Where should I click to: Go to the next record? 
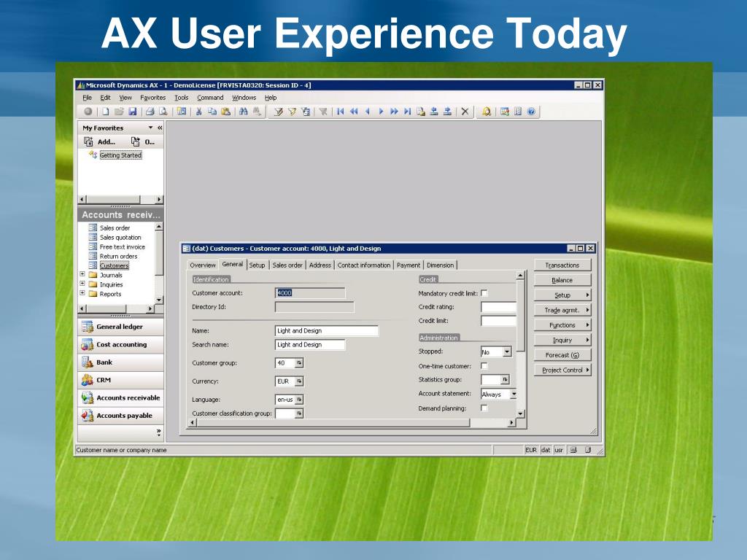381,112
